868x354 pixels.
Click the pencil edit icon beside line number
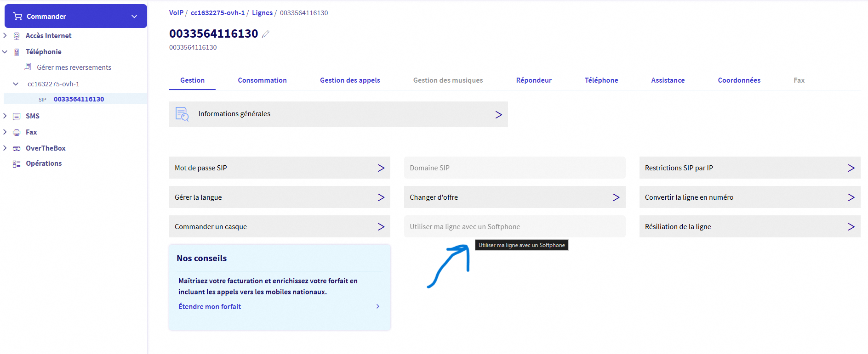pos(265,34)
